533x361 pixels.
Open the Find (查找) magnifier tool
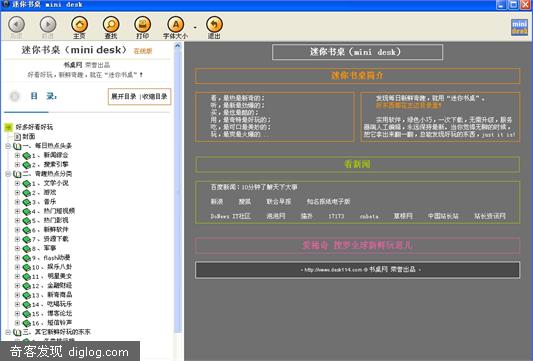pyautogui.click(x=111, y=24)
